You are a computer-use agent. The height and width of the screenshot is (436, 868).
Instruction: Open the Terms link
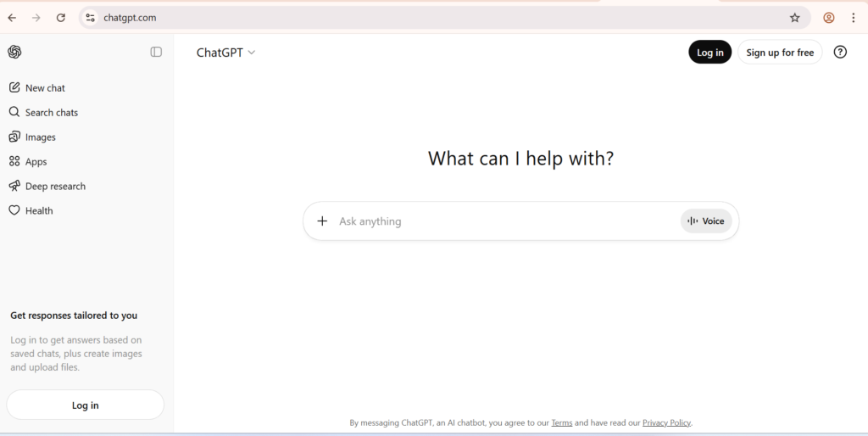[x=561, y=422]
